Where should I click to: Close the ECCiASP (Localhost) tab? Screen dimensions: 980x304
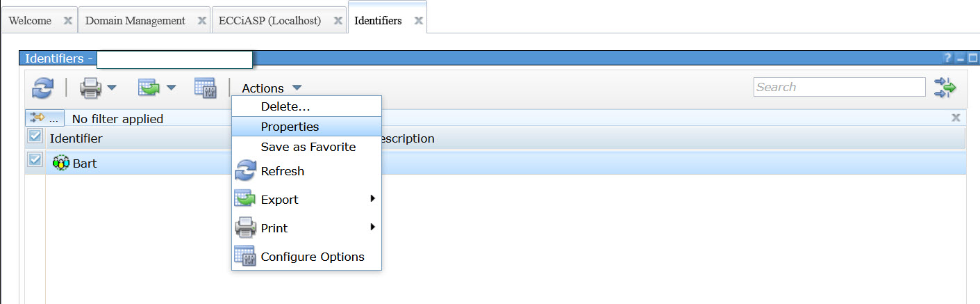(x=337, y=20)
